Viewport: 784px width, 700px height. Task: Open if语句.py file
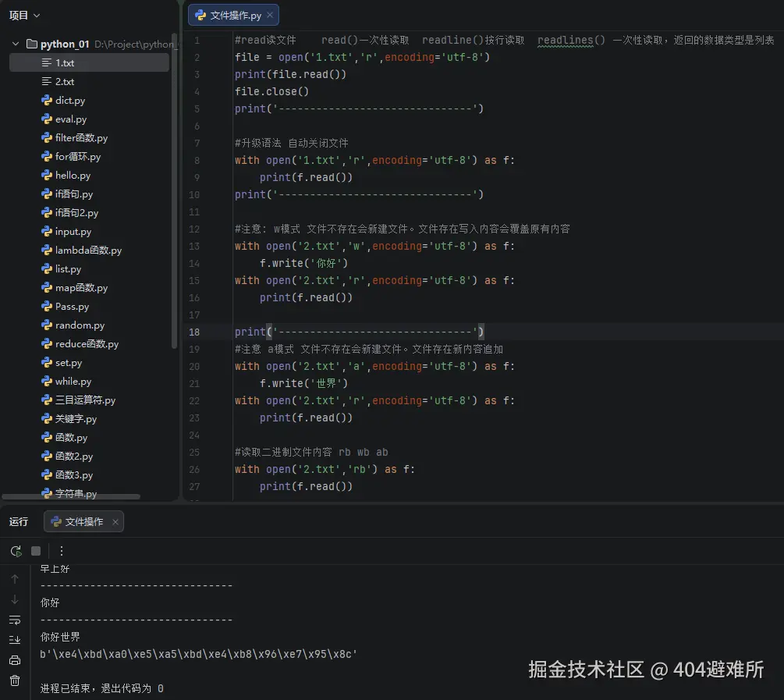pyautogui.click(x=74, y=194)
